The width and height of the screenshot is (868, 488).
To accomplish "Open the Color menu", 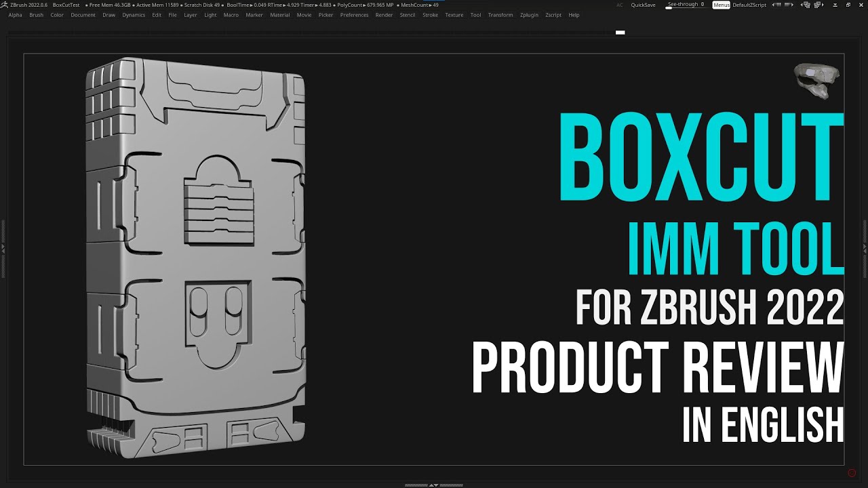I will tap(57, 15).
